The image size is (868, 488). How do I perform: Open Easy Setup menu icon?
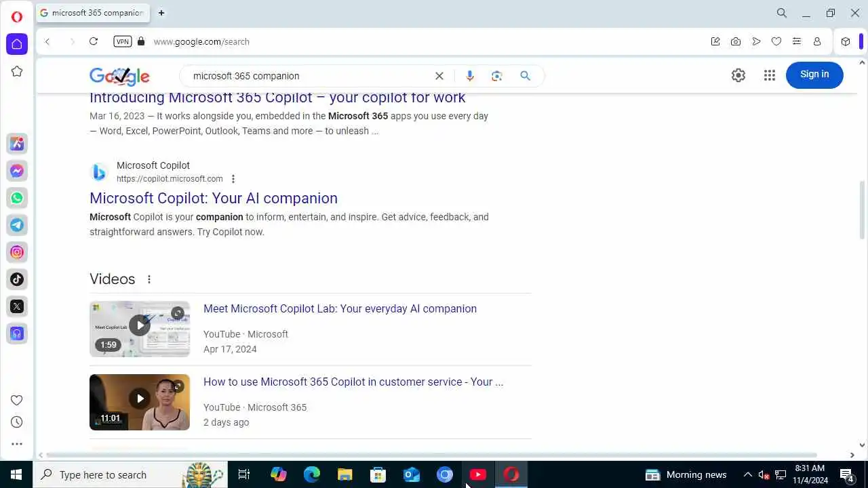coord(797,41)
